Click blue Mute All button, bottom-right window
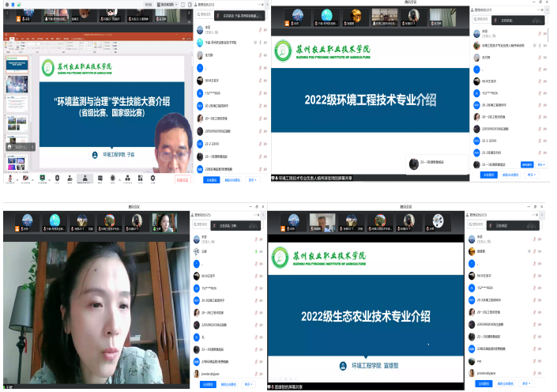This screenshot has height=392, width=557. (484, 383)
